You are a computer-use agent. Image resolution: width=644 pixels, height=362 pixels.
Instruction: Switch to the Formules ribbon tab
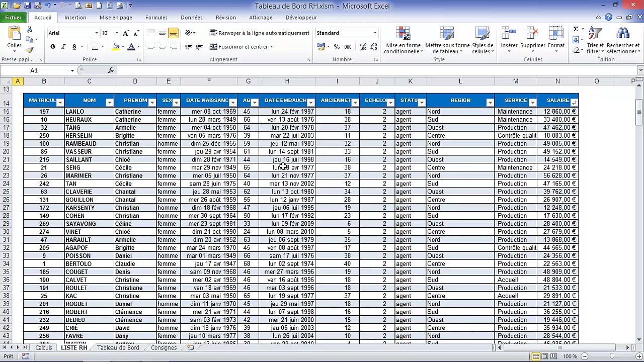pos(156,18)
